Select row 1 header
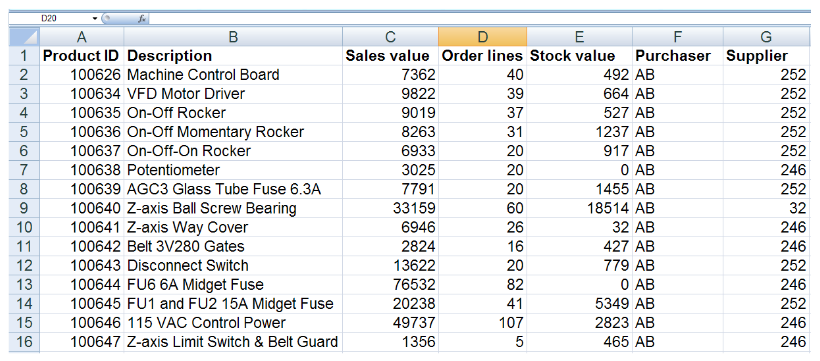 [24, 55]
